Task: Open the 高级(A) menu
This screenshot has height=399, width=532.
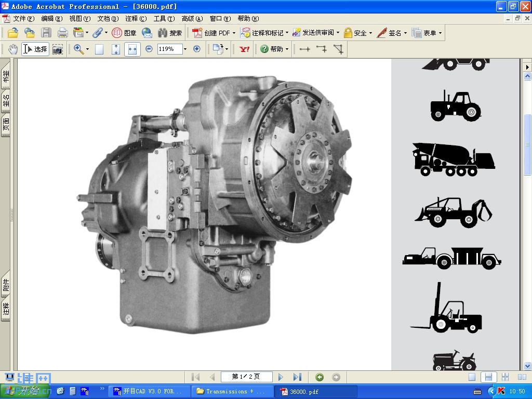Action: click(192, 19)
